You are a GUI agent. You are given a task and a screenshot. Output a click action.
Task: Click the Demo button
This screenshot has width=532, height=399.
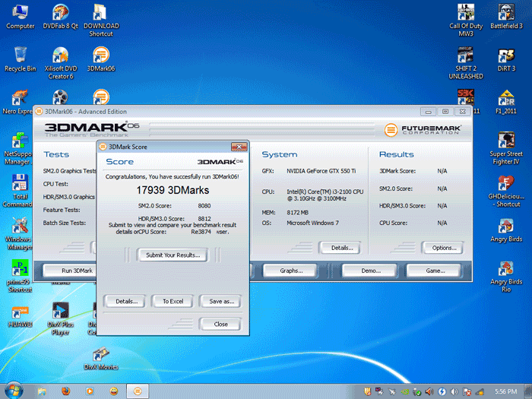click(371, 271)
